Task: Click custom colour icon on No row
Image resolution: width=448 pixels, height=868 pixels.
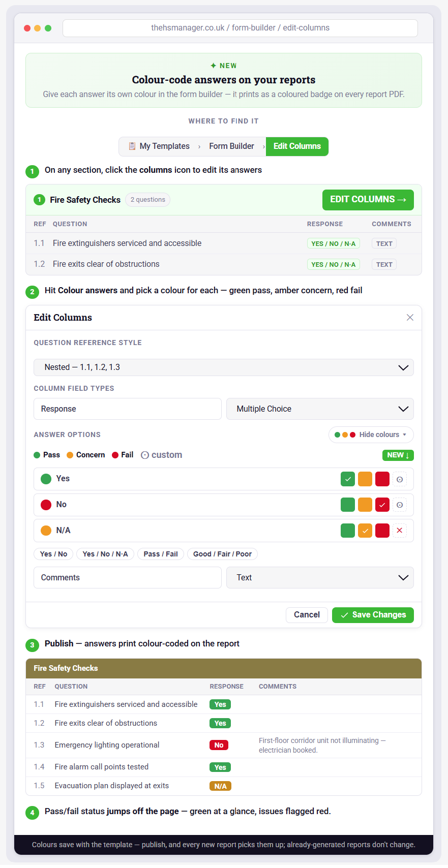Action: [400, 505]
